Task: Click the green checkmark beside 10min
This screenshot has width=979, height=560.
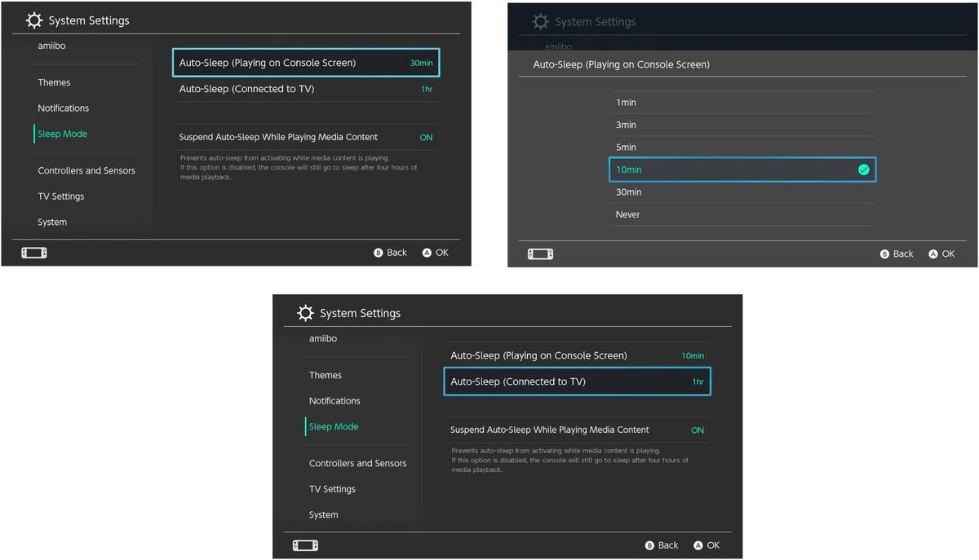Action: pyautogui.click(x=863, y=170)
